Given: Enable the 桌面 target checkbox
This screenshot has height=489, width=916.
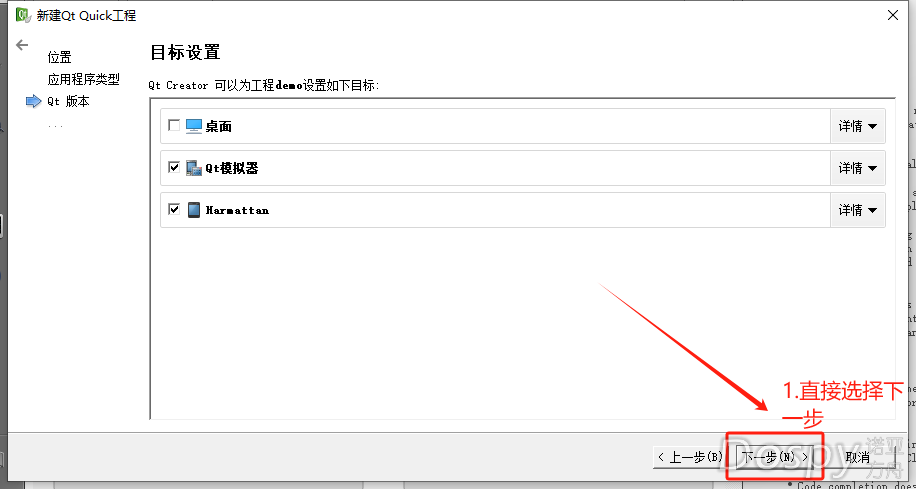Looking at the screenshot, I should pyautogui.click(x=174, y=125).
